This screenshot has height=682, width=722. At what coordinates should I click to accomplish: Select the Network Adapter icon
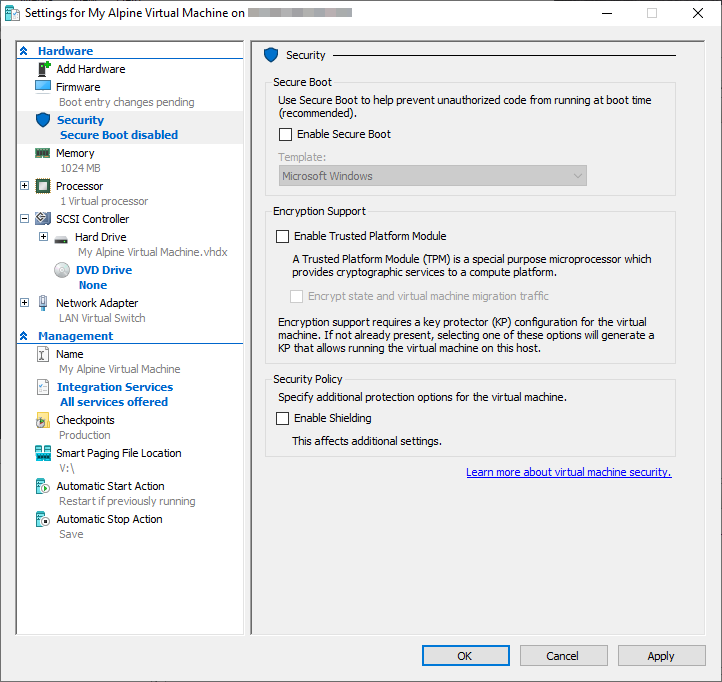click(x=42, y=303)
